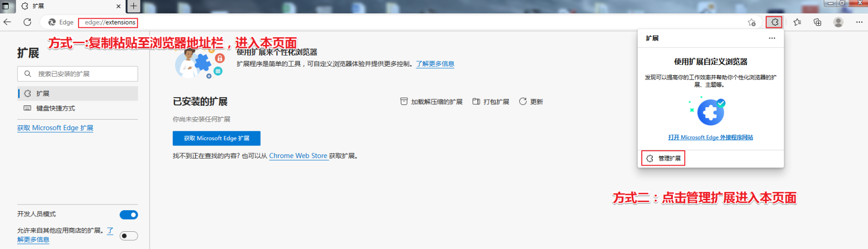Open the Collections toolbar icon

click(x=817, y=22)
